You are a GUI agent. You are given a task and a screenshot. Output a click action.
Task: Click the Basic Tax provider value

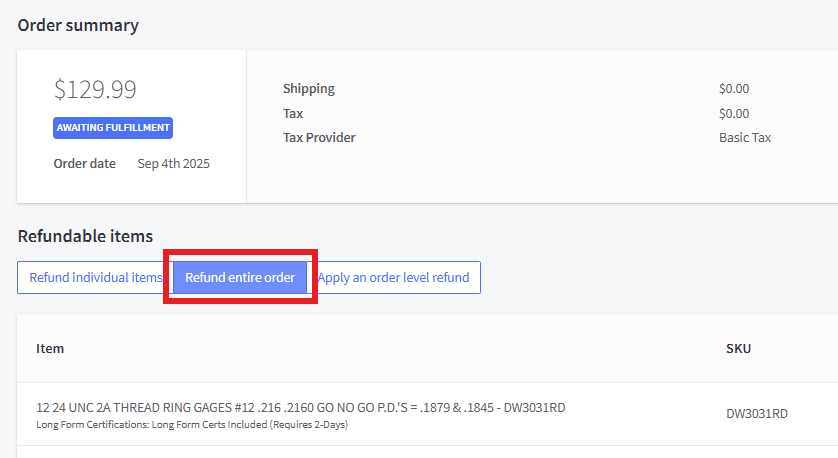point(744,138)
